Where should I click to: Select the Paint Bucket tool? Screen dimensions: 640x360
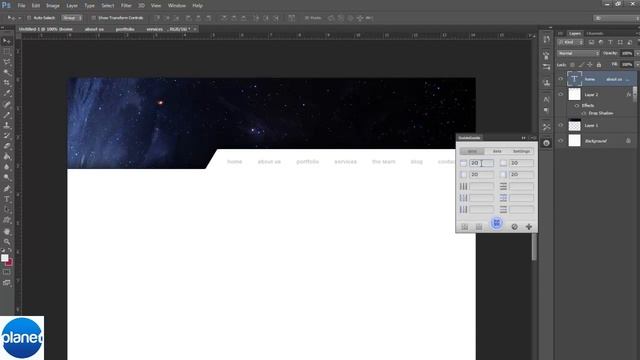7,157
